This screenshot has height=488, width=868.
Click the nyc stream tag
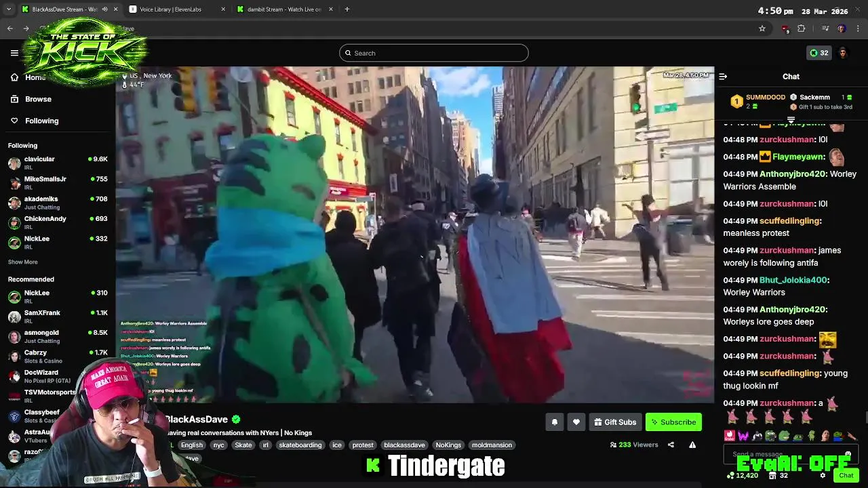(218, 445)
